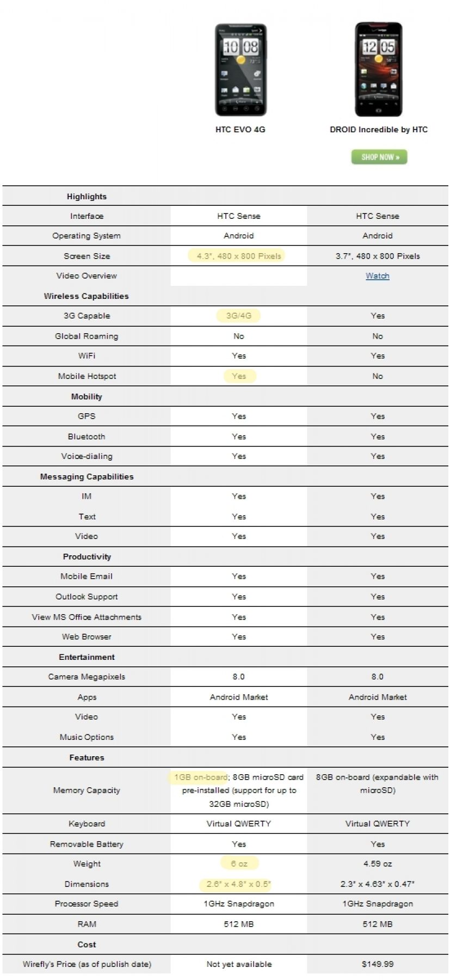Screen dimensions: 450x980
Task: Click the highlighted 1GB on-board text
Action: [200, 777]
